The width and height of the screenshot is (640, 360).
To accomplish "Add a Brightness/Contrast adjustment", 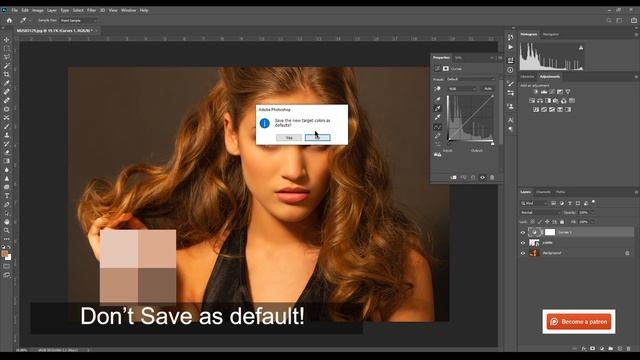I will [x=536, y=92].
